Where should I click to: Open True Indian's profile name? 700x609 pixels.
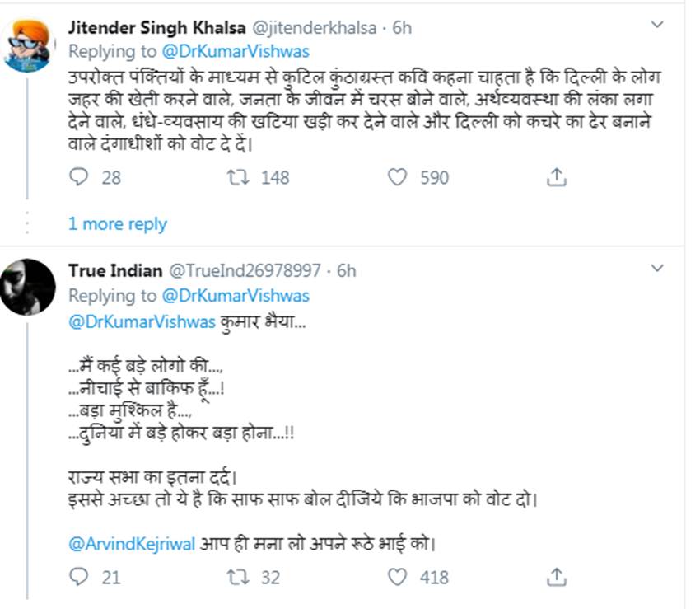[115, 270]
